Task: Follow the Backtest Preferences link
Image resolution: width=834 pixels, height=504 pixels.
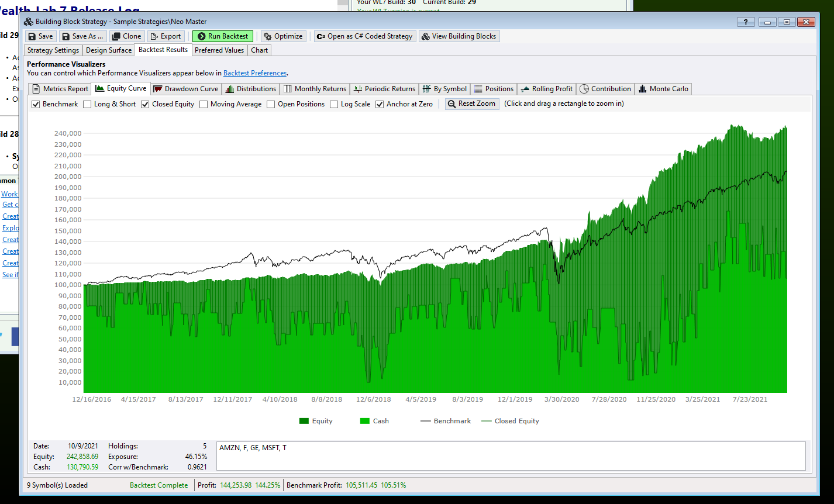Action: (255, 73)
